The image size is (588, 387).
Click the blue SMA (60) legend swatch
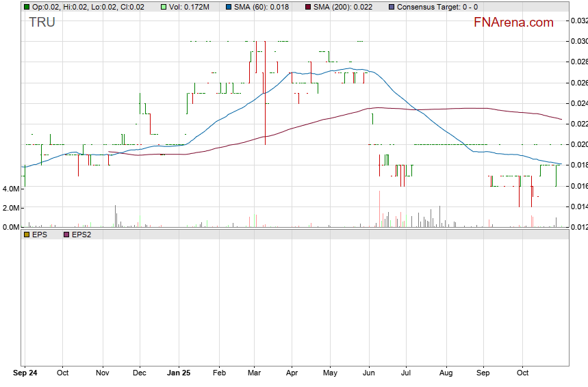228,7
